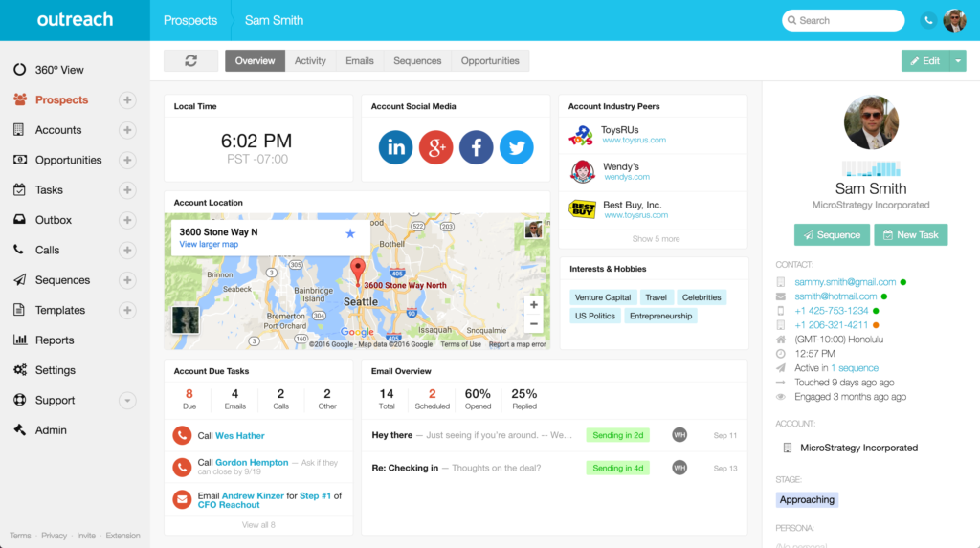Screen dimensions: 980x548
Task: Click the call icon beside Gordon Hempton
Action: pos(182,467)
